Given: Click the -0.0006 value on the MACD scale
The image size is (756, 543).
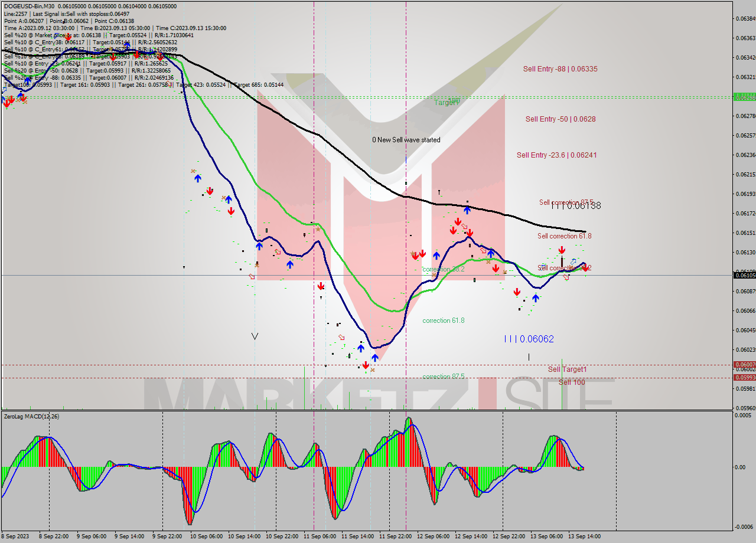Looking at the screenshot, I should tap(743, 527).
